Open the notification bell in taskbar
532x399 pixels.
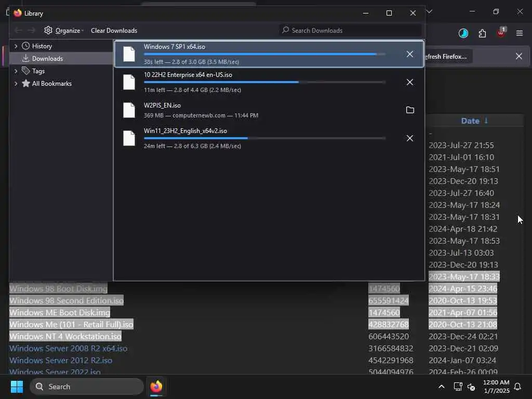(517, 387)
